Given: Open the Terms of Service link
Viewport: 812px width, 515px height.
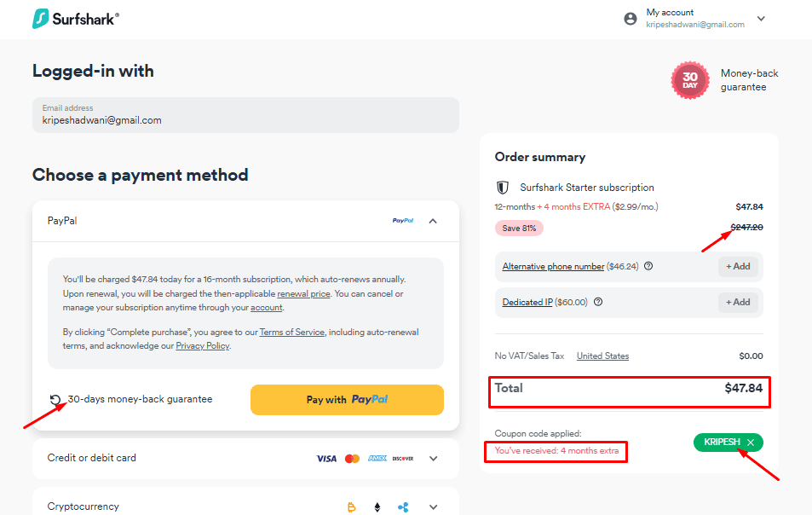Looking at the screenshot, I should [x=291, y=333].
